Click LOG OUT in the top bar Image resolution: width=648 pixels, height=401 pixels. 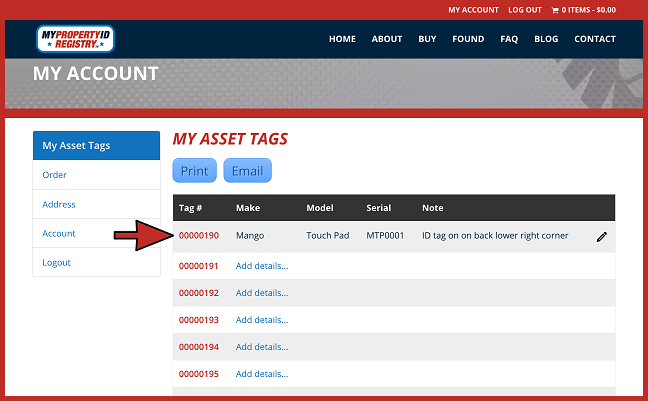click(x=524, y=10)
